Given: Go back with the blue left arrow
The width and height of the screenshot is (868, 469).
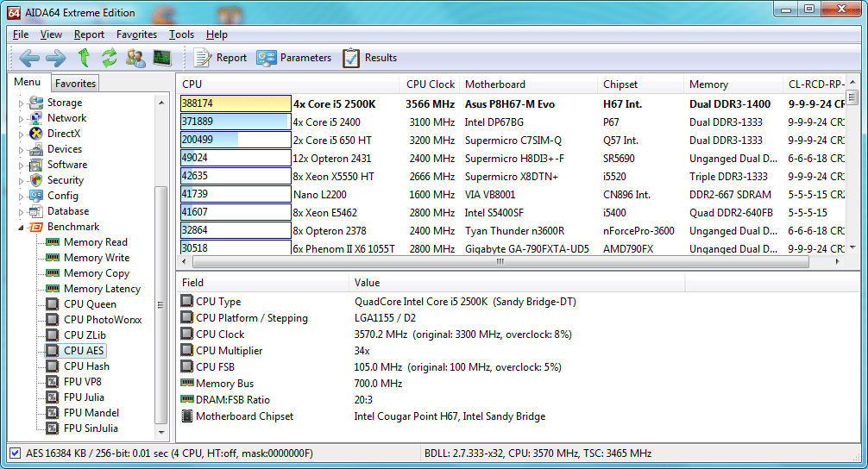Looking at the screenshot, I should coord(28,58).
